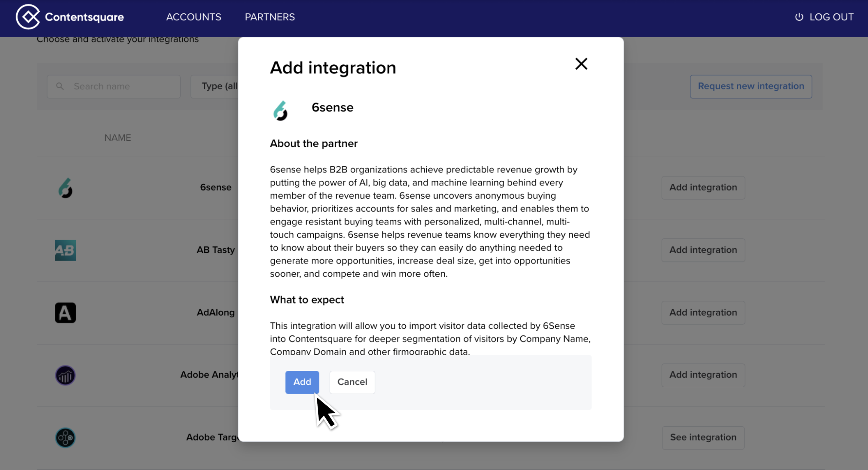
Task: Select the 6sense name in the list
Action: point(216,187)
